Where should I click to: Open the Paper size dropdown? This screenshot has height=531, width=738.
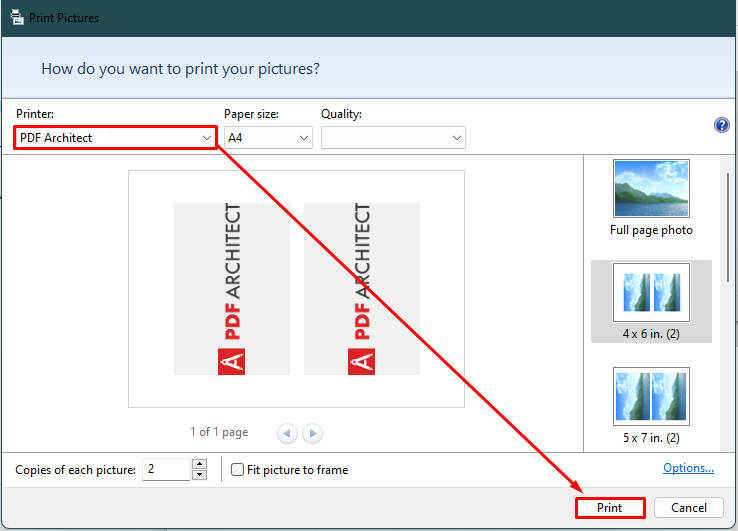(x=268, y=137)
